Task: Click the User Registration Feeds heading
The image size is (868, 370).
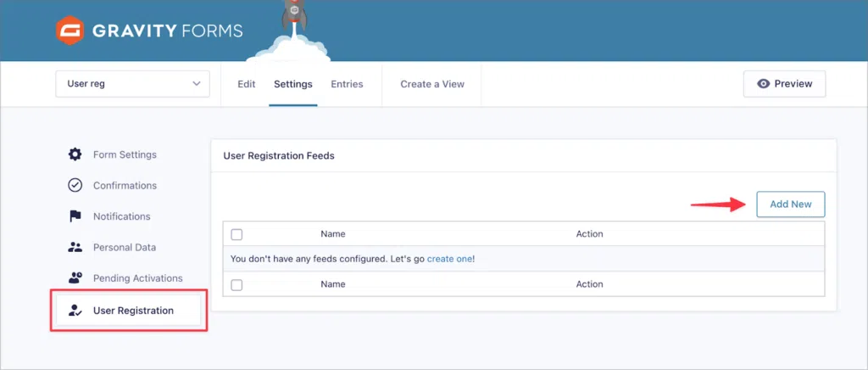Action: (x=279, y=155)
